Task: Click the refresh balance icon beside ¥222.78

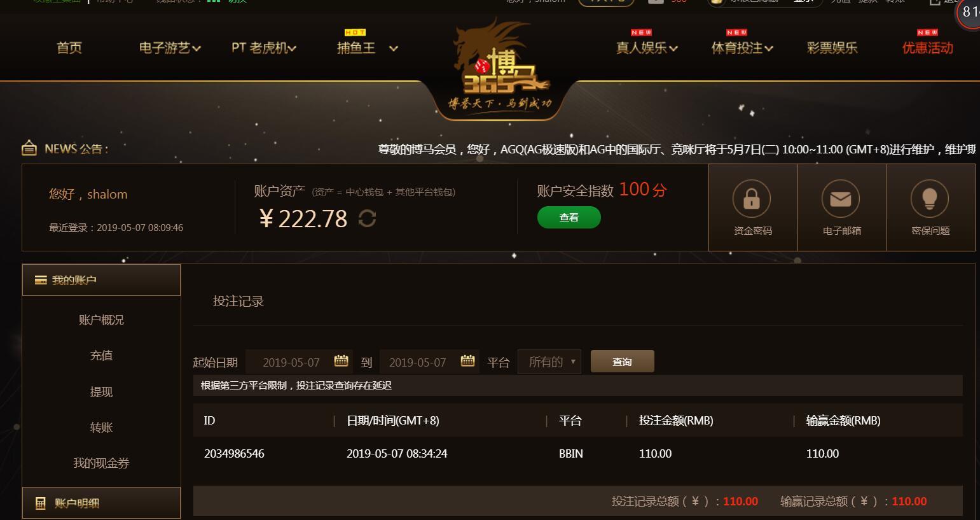Action: 367,218
